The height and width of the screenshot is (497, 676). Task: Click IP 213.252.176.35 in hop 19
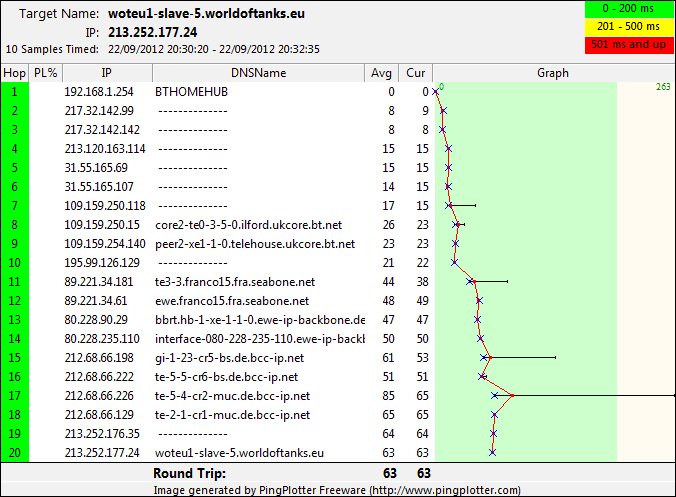102,434
